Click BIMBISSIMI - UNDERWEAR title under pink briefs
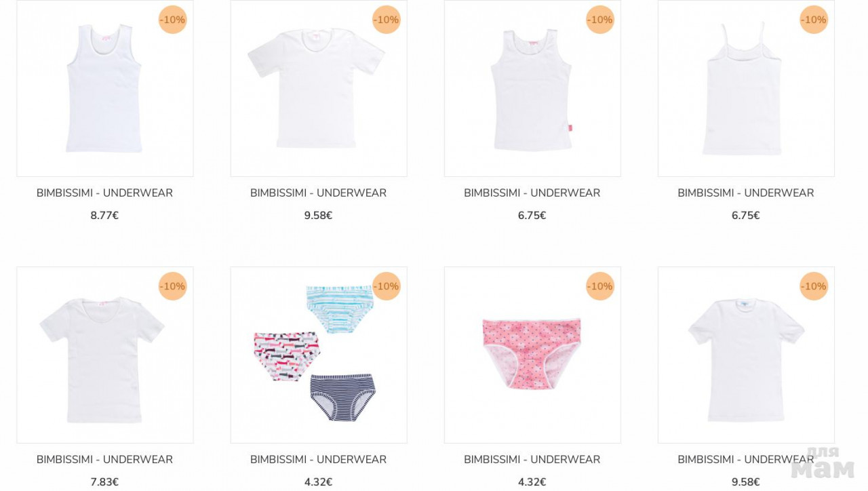868x491 pixels. pyautogui.click(x=532, y=459)
